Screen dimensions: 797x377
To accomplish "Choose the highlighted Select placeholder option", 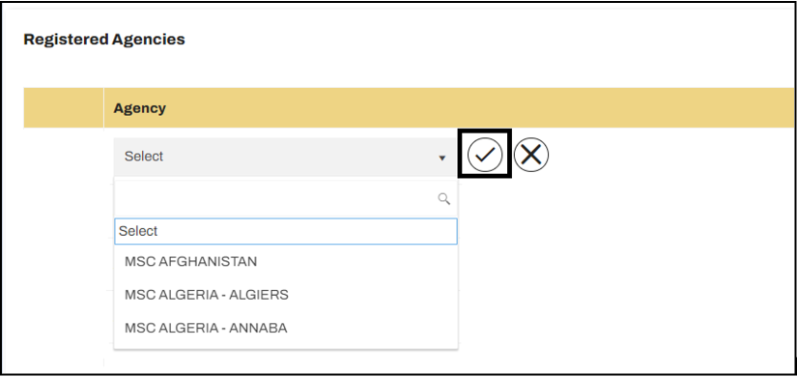I will click(286, 231).
